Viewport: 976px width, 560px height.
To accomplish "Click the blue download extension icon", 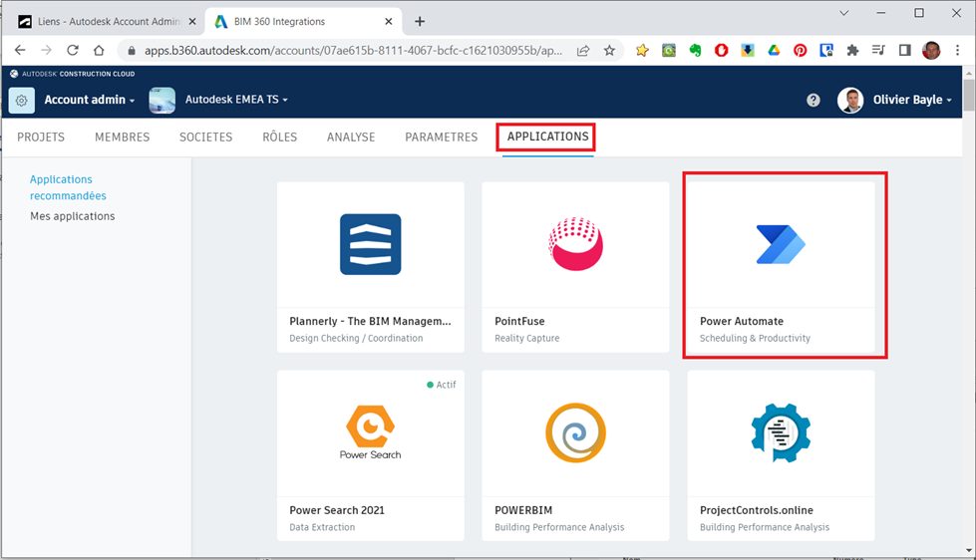I will 748,51.
